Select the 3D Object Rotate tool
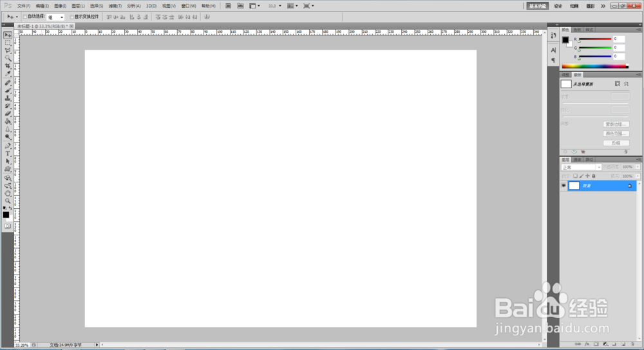This screenshot has height=350, width=644. click(x=7, y=178)
